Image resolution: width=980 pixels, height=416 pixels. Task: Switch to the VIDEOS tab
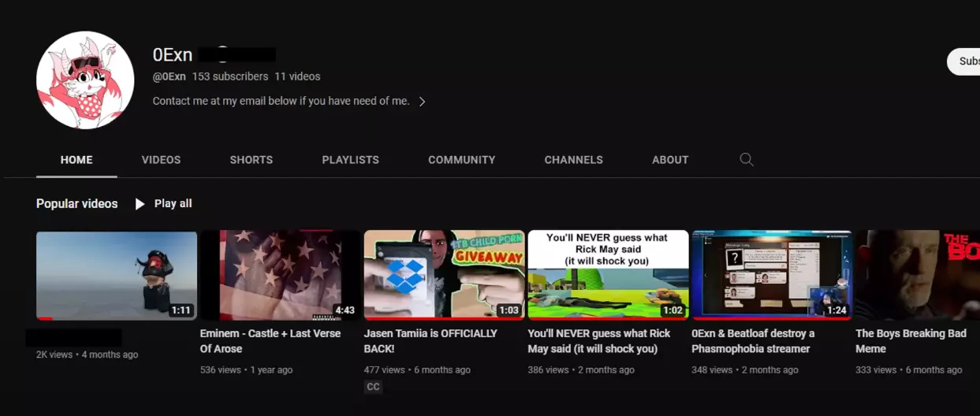[x=161, y=160]
